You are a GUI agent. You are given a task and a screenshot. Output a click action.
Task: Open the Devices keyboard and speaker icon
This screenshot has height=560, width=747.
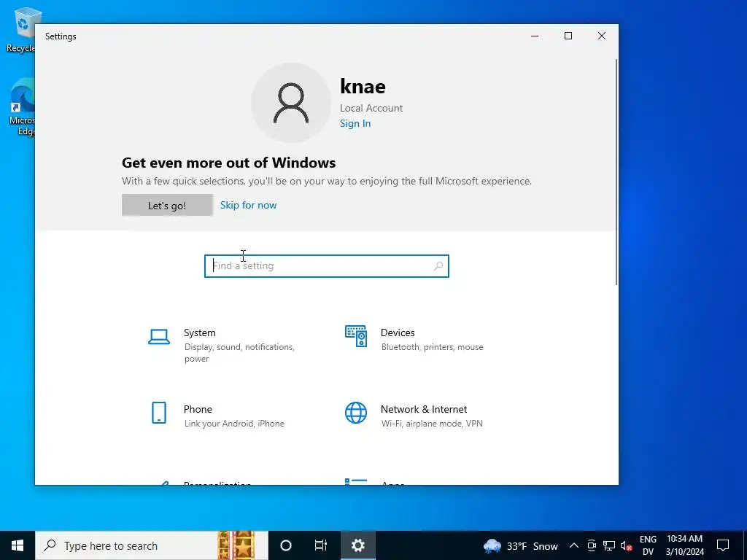pos(356,336)
